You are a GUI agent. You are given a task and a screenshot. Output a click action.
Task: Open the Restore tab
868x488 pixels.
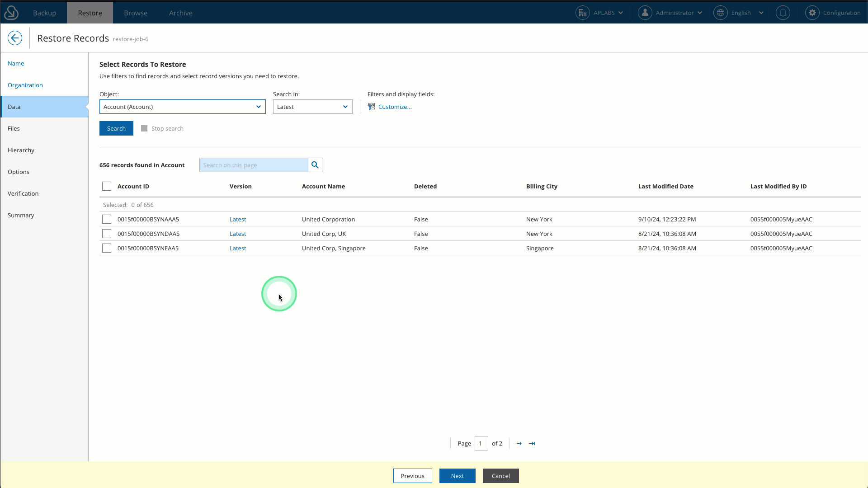[x=90, y=13]
